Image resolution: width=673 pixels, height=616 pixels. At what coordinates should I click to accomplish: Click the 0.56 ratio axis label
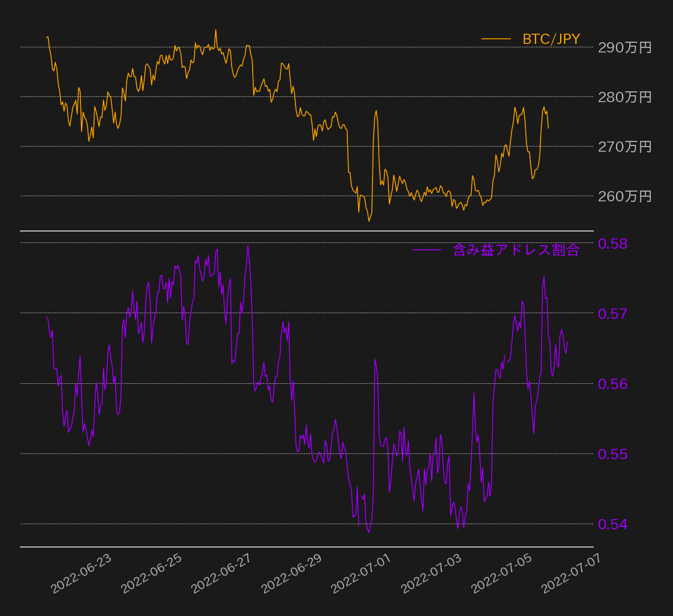[613, 383]
